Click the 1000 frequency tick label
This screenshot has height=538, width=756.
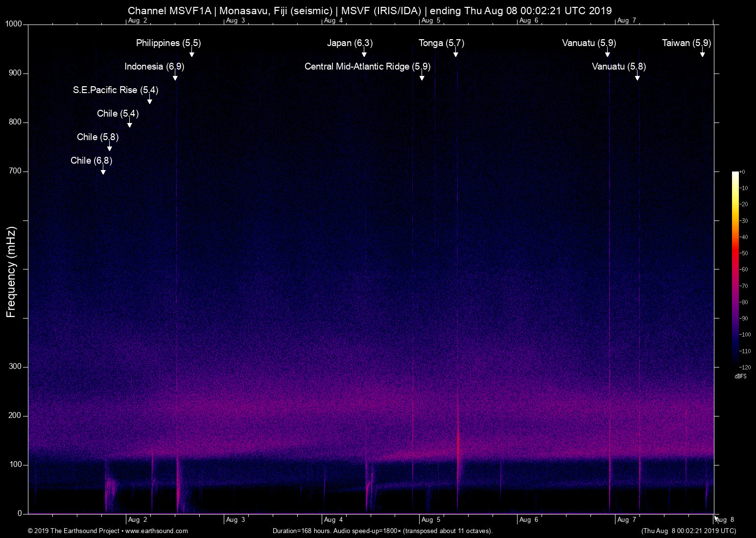13,24
